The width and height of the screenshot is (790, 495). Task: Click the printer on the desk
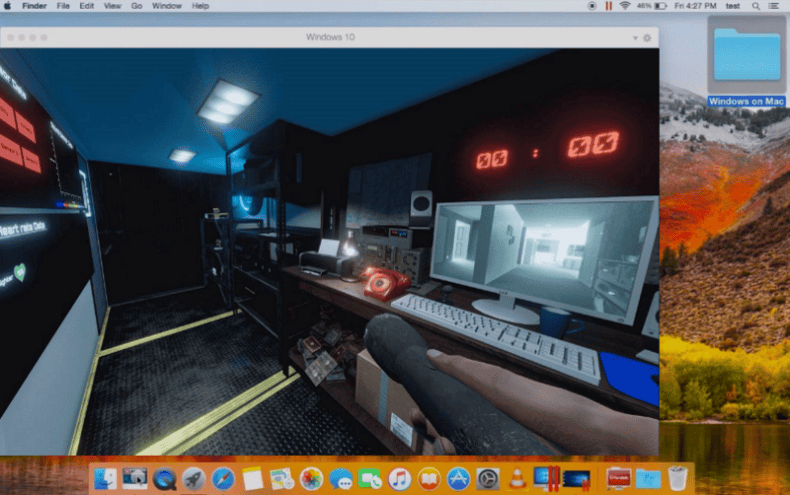click(x=326, y=259)
